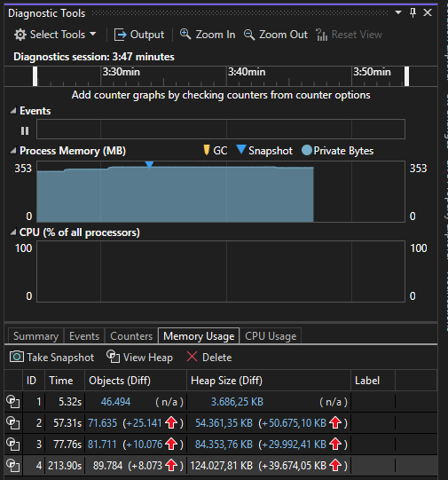
Task: Open the window position dropdown arrow
Action: (398, 12)
